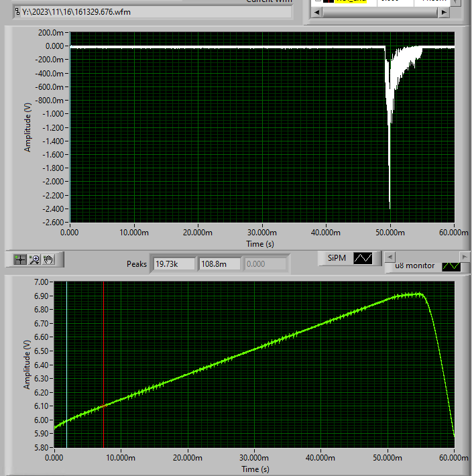Click the SiPM plot line sample icon
This screenshot has width=472, height=476.
point(363,258)
